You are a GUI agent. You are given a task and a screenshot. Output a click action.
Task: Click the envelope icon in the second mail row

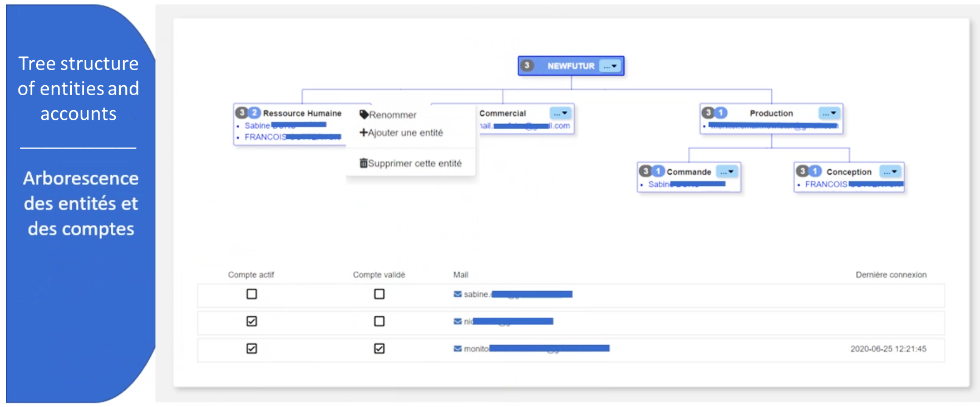coord(457,321)
